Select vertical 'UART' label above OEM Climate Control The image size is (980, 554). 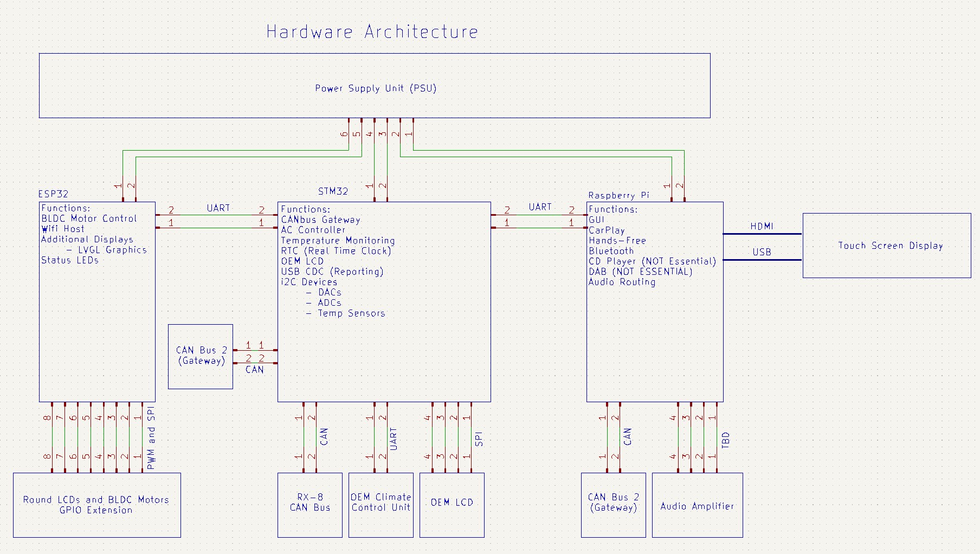point(394,439)
